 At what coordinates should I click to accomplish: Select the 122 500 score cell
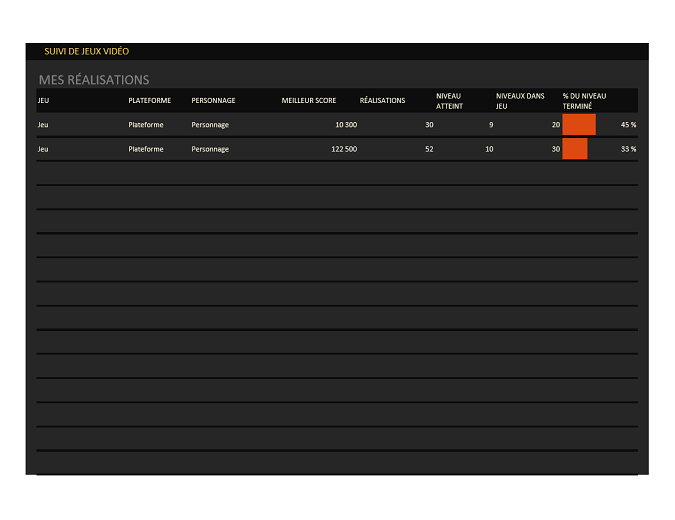[x=343, y=149]
